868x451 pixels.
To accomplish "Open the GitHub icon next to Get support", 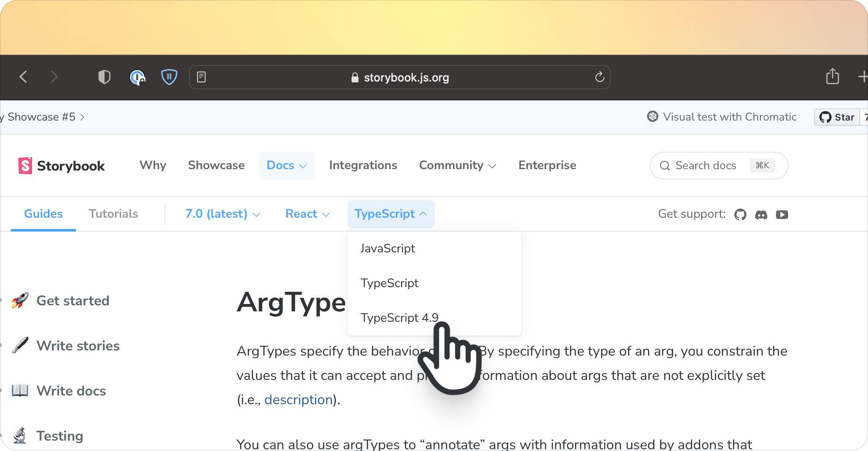I will pyautogui.click(x=740, y=214).
